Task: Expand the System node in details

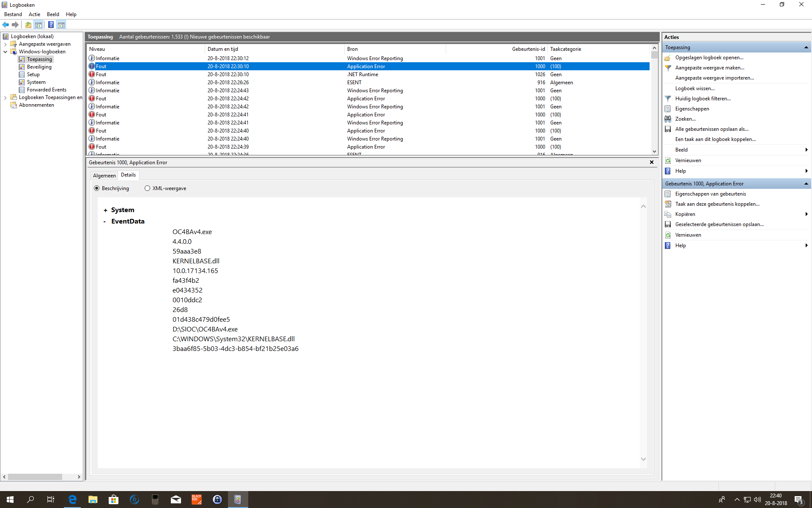Action: [105, 210]
